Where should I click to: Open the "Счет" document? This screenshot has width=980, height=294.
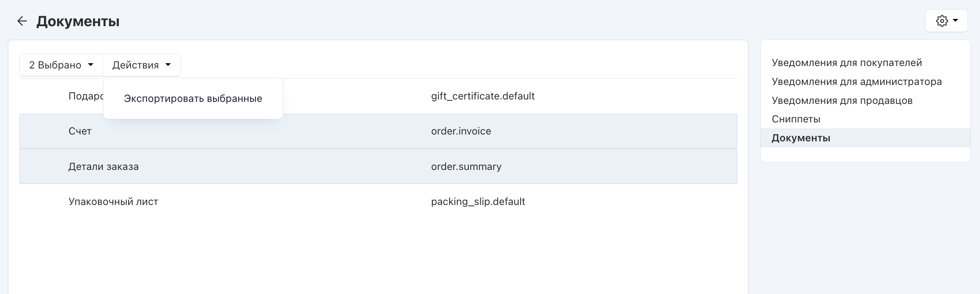tap(80, 131)
